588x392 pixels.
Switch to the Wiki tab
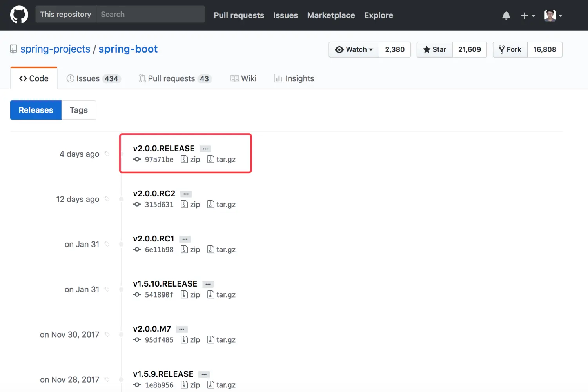(x=243, y=78)
